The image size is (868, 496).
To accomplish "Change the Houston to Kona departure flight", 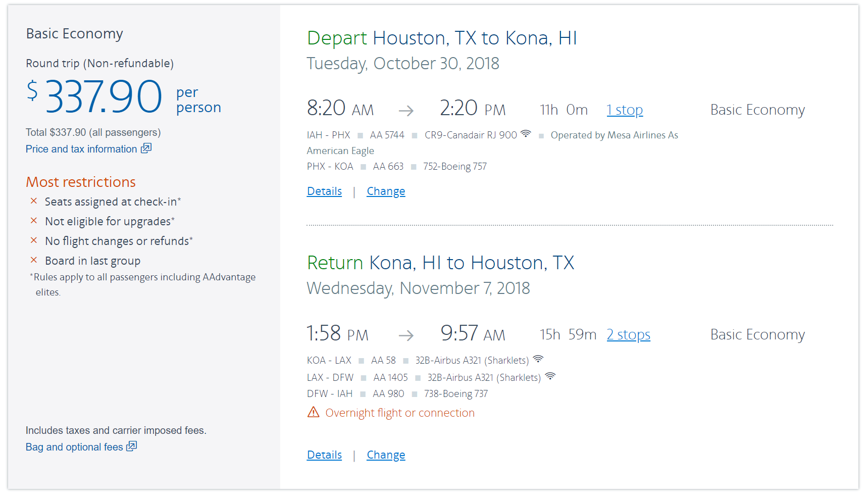I will click(x=386, y=191).
